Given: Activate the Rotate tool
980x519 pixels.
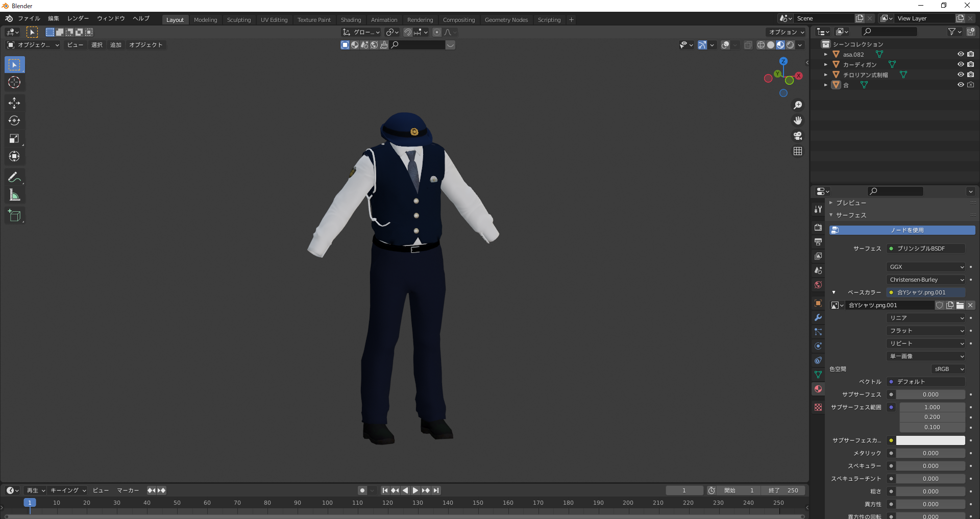Looking at the screenshot, I should [x=14, y=121].
